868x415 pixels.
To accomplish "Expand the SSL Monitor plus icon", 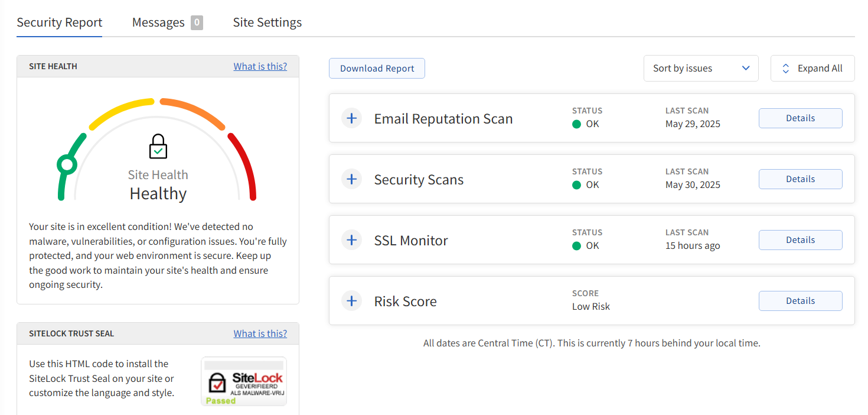I will tap(351, 240).
